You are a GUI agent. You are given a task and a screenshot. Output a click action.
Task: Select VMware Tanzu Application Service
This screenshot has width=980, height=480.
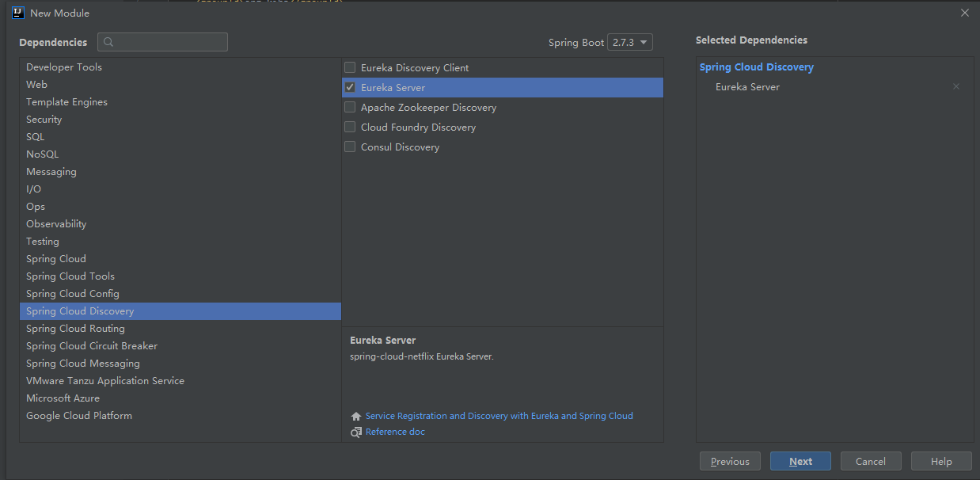[180, 381]
